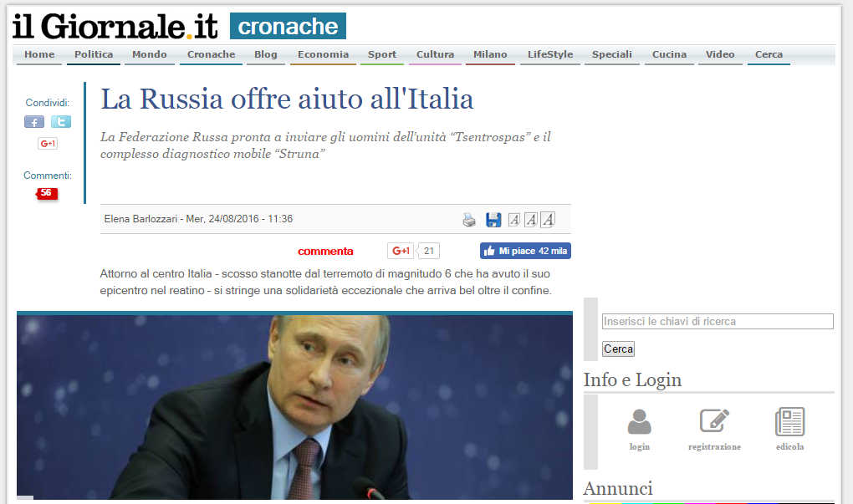Open the Politica menu item
This screenshot has height=504, width=853.
94,55
